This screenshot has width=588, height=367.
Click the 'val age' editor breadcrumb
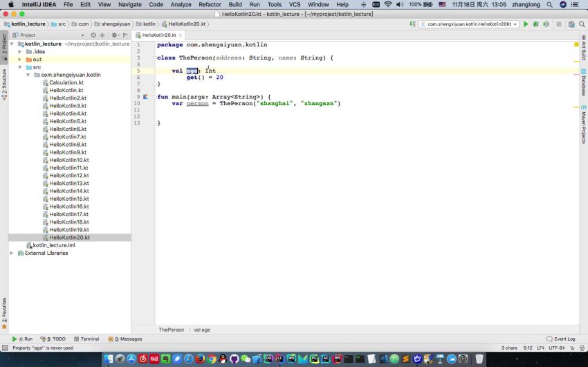pyautogui.click(x=202, y=330)
